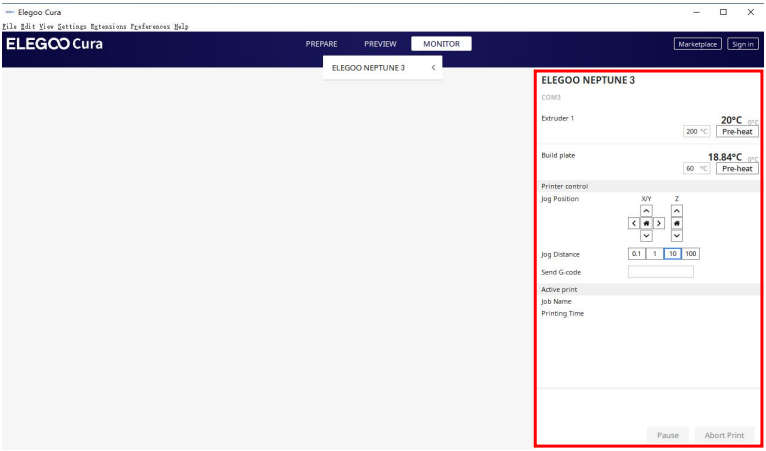Open the Extensions menu

108,26
